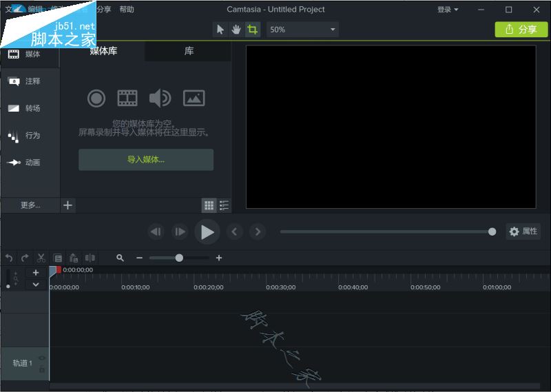The width and height of the screenshot is (551, 392).
Task: Open the 属性 properties panel
Action: [523, 231]
